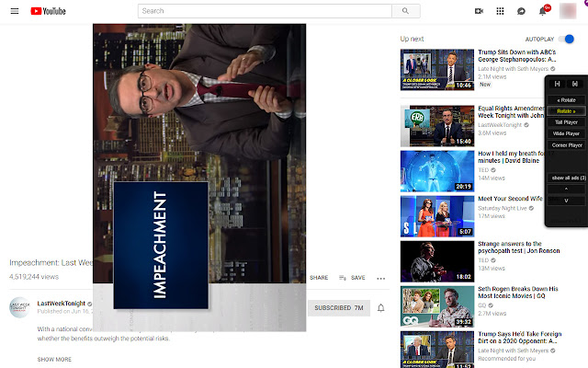Open the messages chat bubble icon
The image size is (588, 368).
click(x=521, y=11)
